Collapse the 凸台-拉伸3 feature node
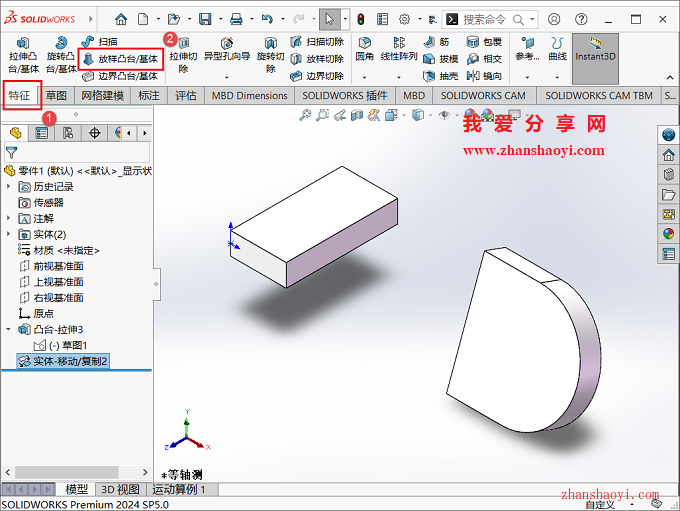 (x=10, y=329)
